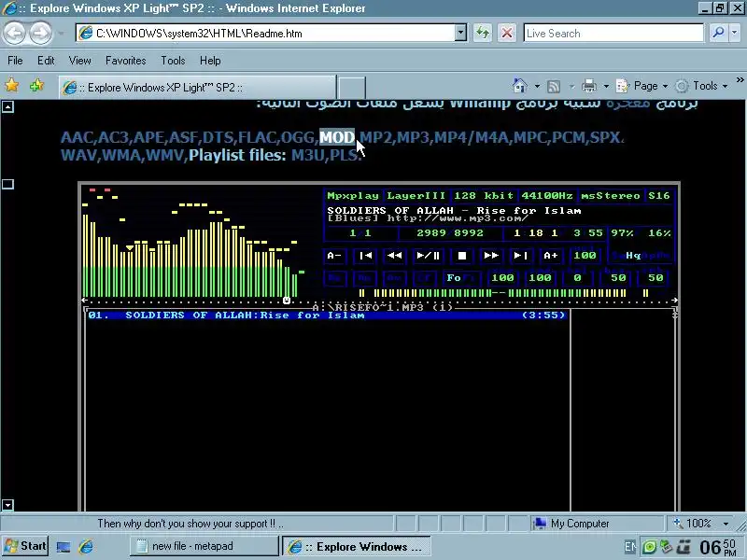The image size is (747, 560).
Task: Expand the Feeds dropdown arrow
Action: tap(571, 86)
